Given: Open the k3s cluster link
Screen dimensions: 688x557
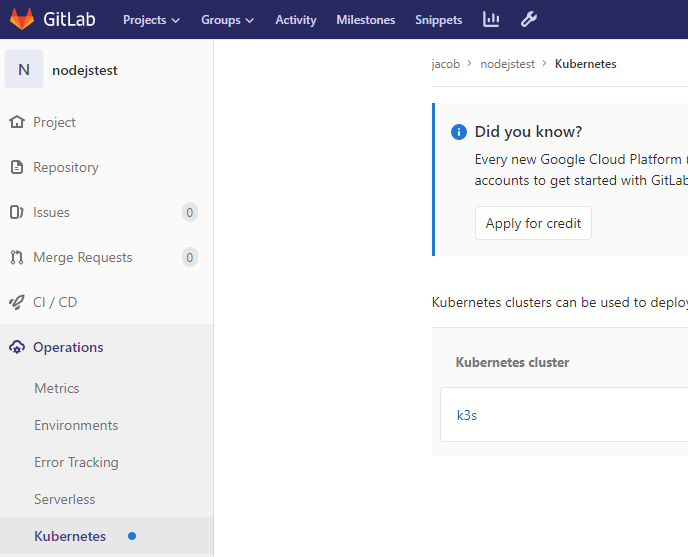Looking at the screenshot, I should coord(466,415).
